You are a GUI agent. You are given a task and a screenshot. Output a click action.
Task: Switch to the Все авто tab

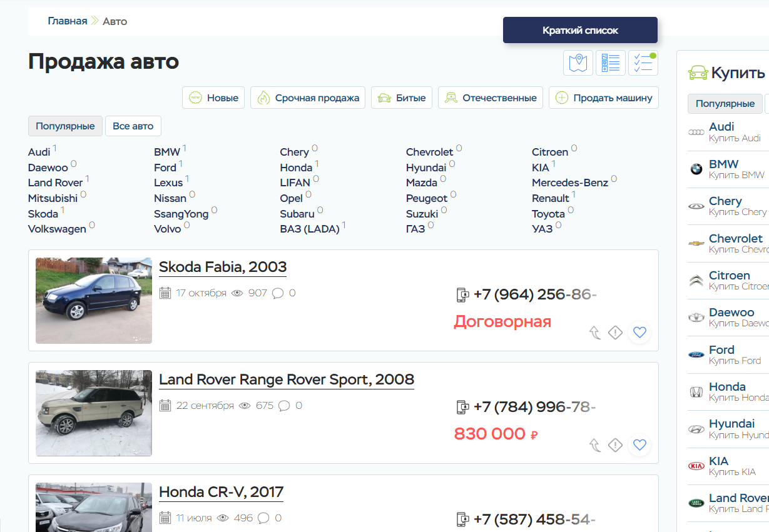click(133, 126)
